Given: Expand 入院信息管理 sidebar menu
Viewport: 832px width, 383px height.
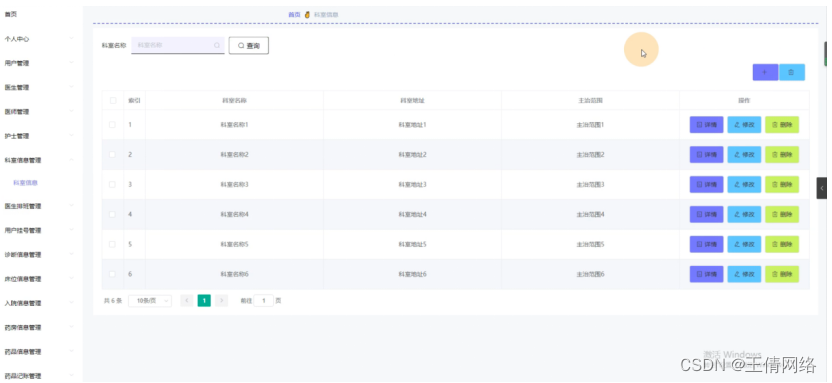Looking at the screenshot, I should click(x=41, y=303).
